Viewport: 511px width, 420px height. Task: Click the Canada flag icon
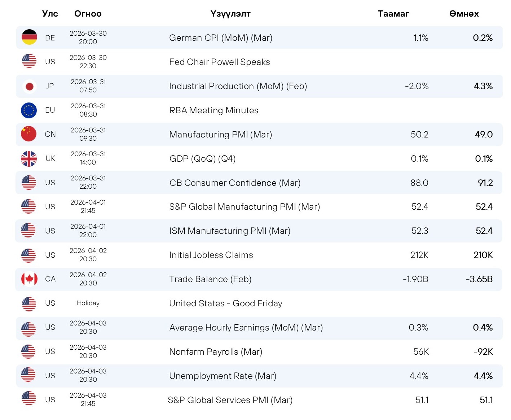pyautogui.click(x=29, y=279)
